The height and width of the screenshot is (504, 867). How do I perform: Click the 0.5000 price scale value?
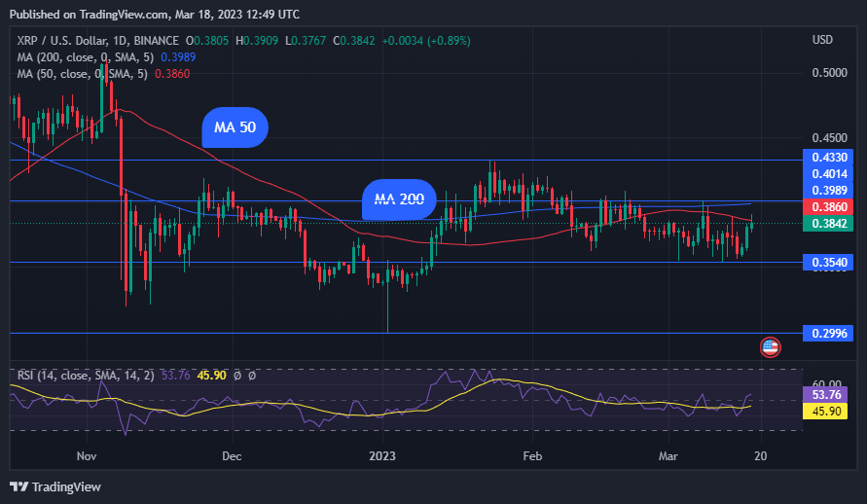tap(829, 73)
